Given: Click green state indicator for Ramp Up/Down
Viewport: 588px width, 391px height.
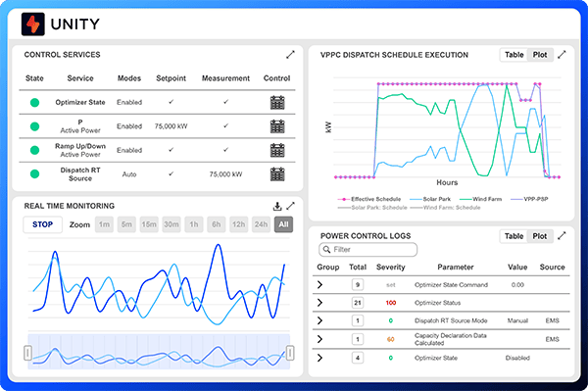Looking at the screenshot, I should tap(35, 150).
